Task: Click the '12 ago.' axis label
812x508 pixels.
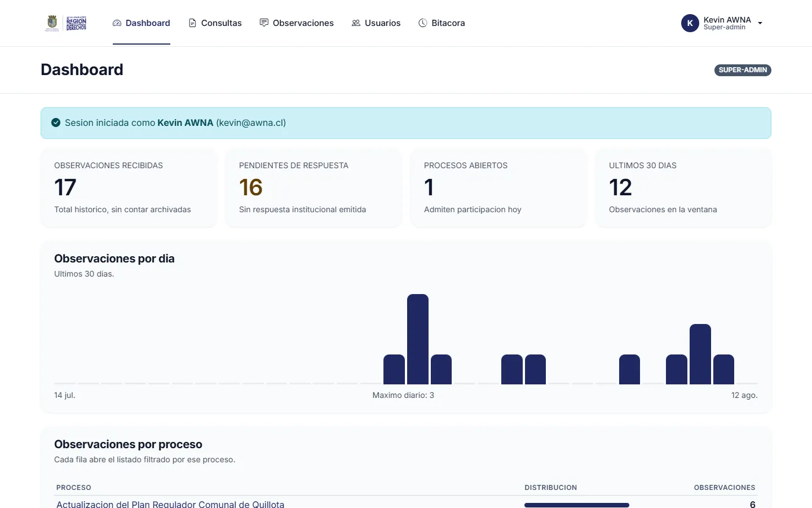Action: point(744,395)
